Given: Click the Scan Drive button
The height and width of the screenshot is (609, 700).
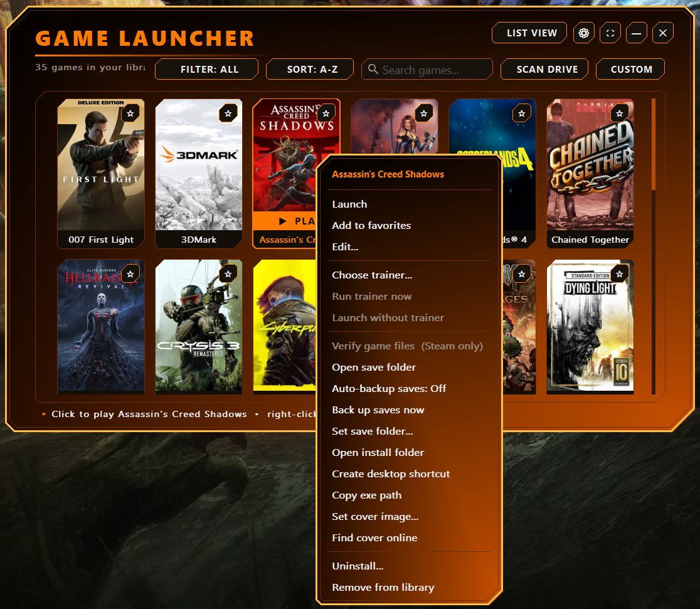Looking at the screenshot, I should click(544, 69).
